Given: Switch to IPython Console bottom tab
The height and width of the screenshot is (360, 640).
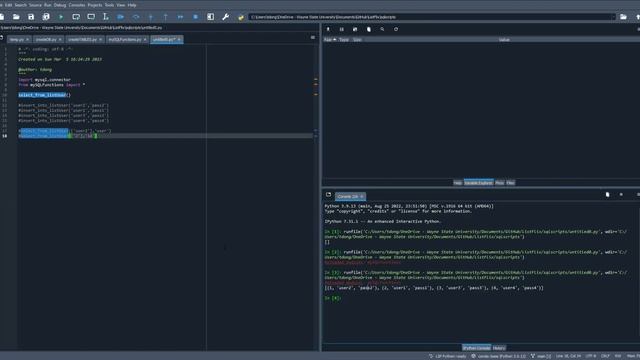Looking at the screenshot, I should point(476,348).
